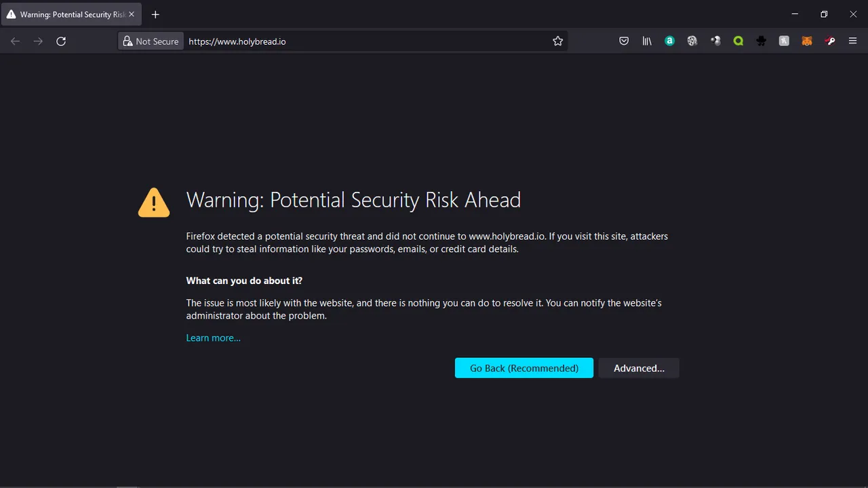Screen dimensions: 868x488
Task: Click the 'What can you do about it?' text
Action: tap(244, 281)
